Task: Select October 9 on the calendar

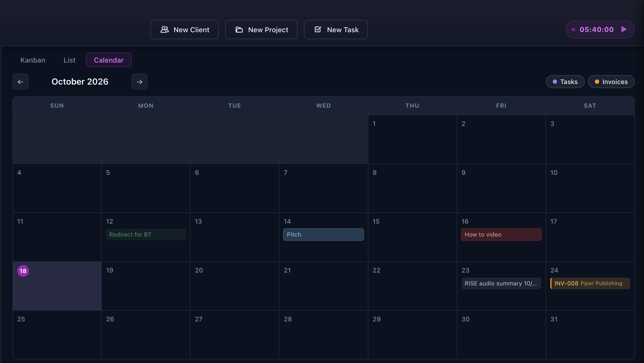Action: (x=501, y=188)
